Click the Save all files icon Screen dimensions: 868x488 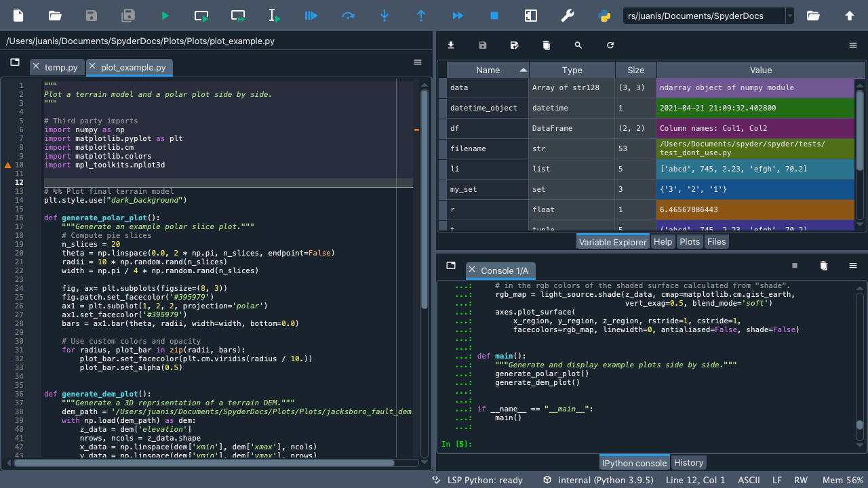(x=128, y=16)
